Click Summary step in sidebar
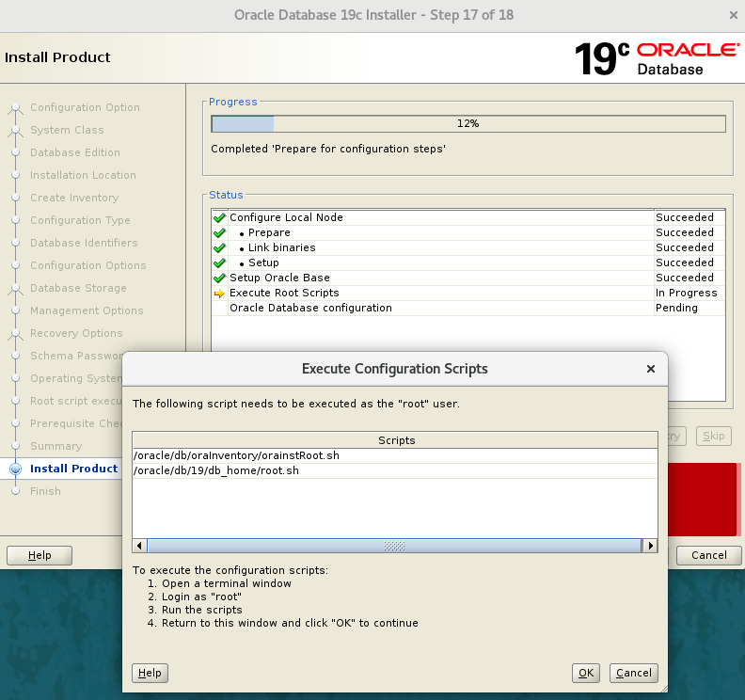 coord(56,446)
